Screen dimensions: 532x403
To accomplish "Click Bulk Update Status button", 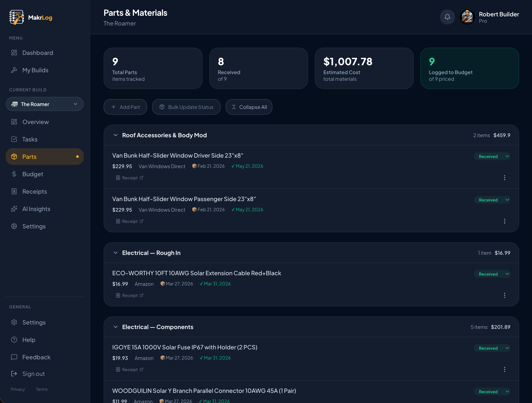I will click(x=186, y=107).
